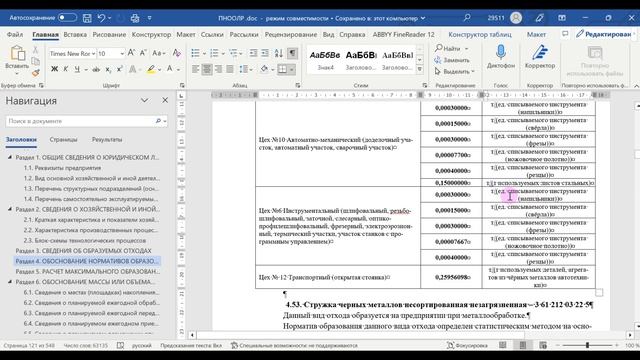The image size is (640, 360).
Task: Increase font size with larger A icon
Action: [131, 53]
